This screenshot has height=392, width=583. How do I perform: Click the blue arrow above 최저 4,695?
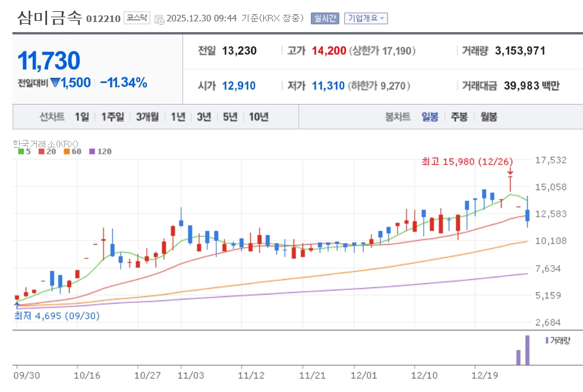coord(17,305)
